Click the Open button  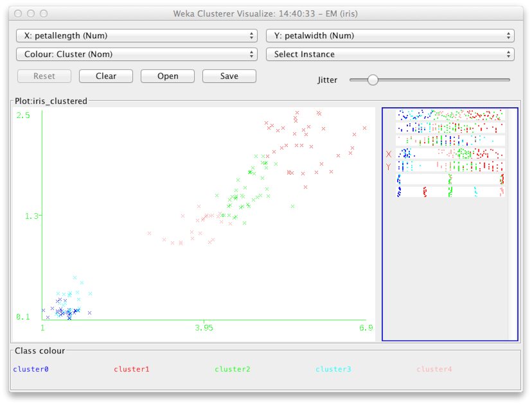[168, 76]
